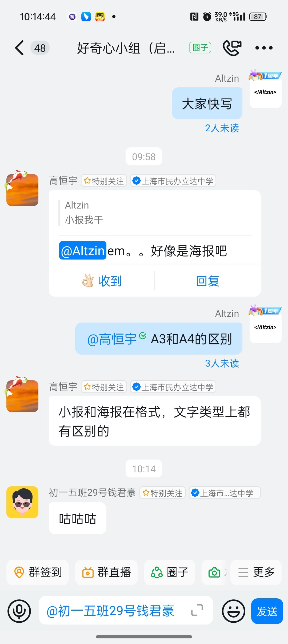Tap the back arrow icon
The width and height of the screenshot is (288, 644).
click(19, 48)
